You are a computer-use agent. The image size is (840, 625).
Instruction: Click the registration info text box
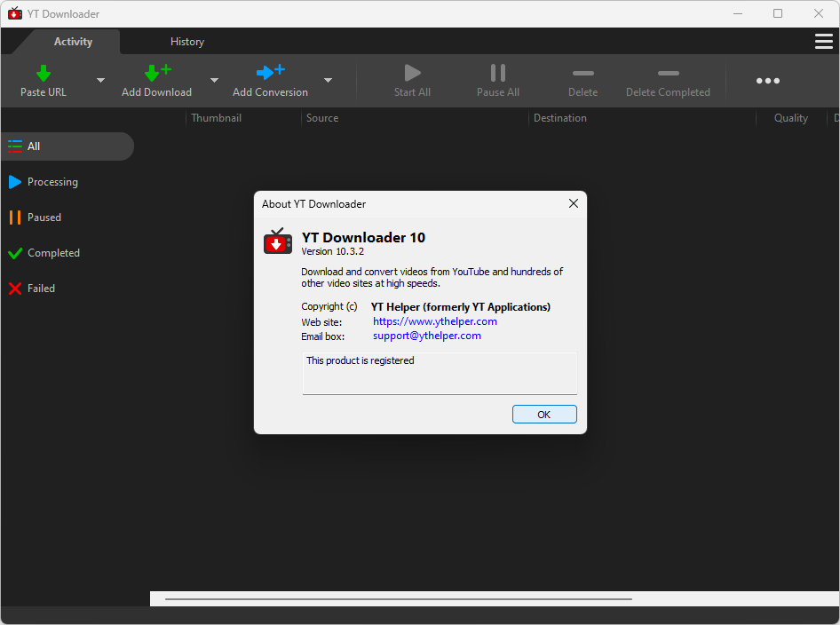[440, 373]
